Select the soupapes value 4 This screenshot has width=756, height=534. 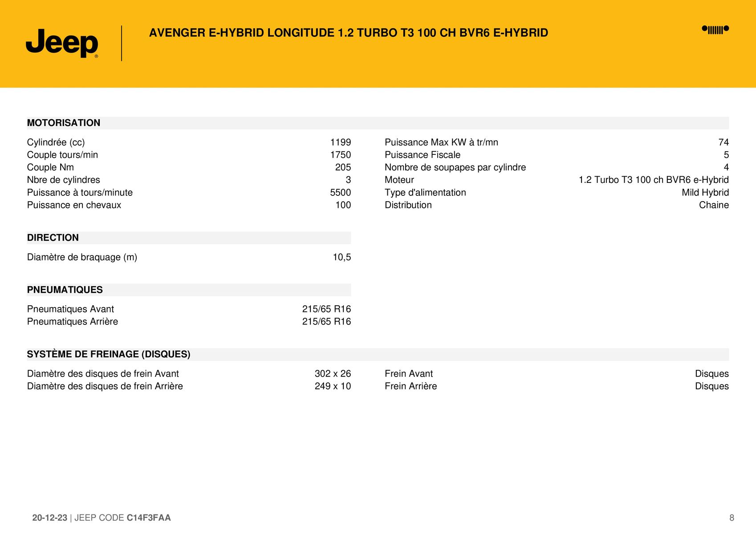[x=727, y=167]
